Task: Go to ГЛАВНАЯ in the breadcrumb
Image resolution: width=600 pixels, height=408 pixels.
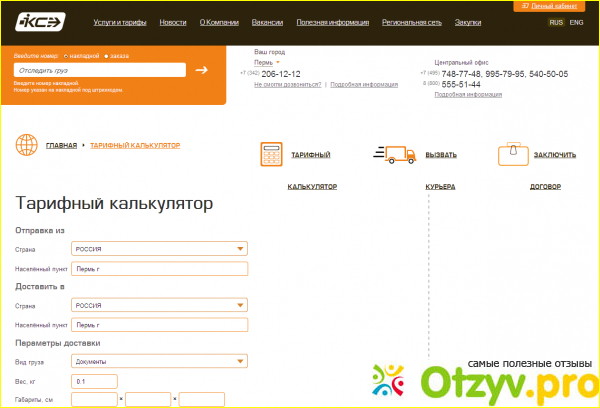Action: (x=61, y=146)
